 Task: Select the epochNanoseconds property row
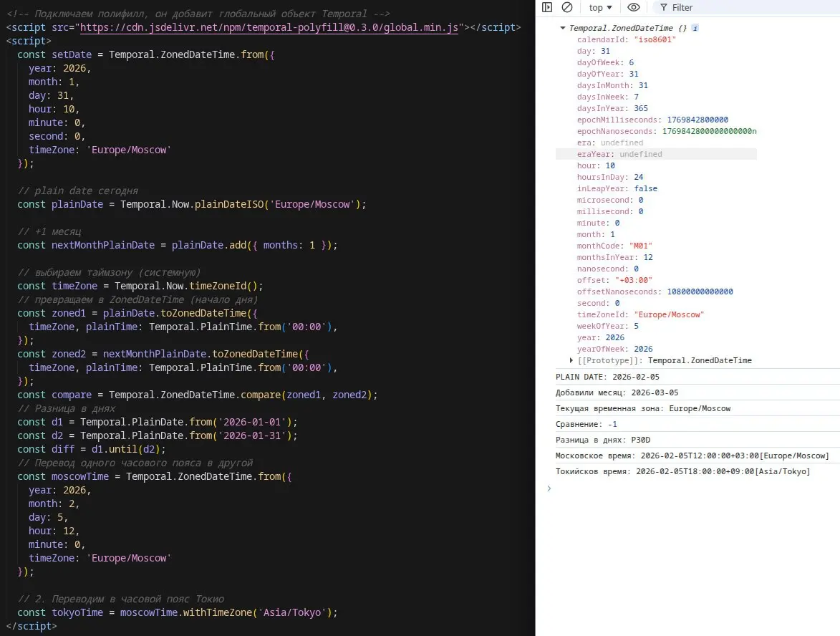click(x=667, y=131)
